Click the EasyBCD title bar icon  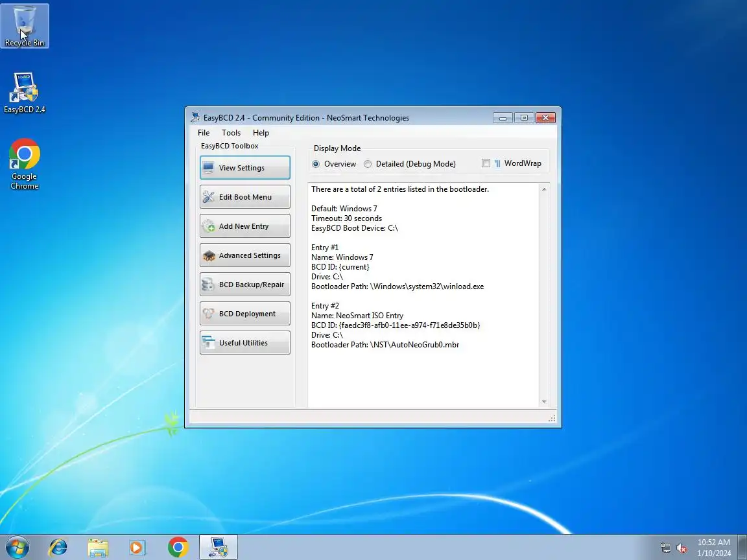coord(195,117)
